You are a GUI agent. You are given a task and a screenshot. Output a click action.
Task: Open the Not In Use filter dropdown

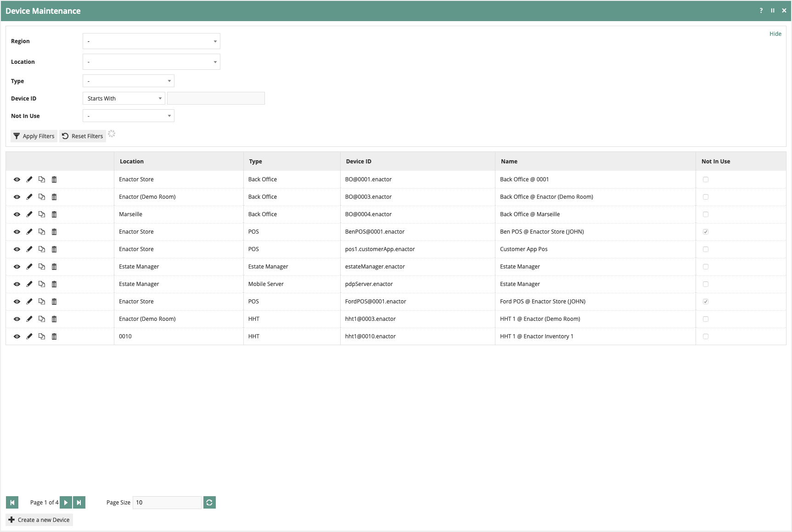129,116
